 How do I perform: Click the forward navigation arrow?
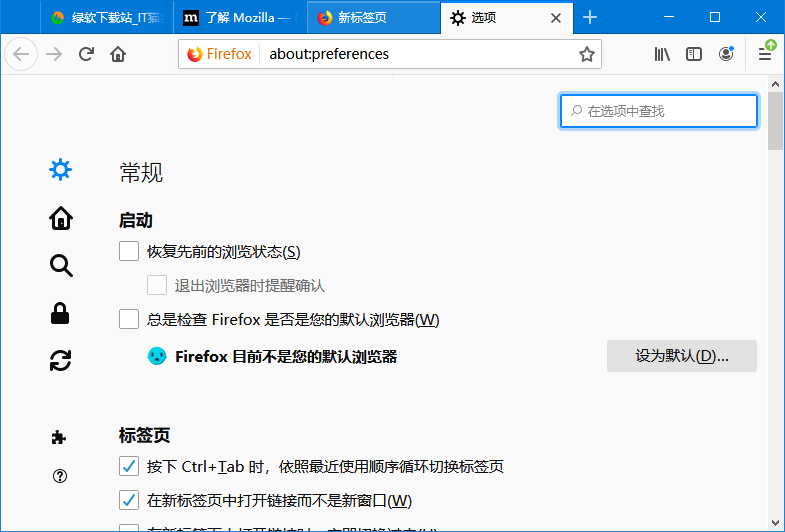point(54,54)
